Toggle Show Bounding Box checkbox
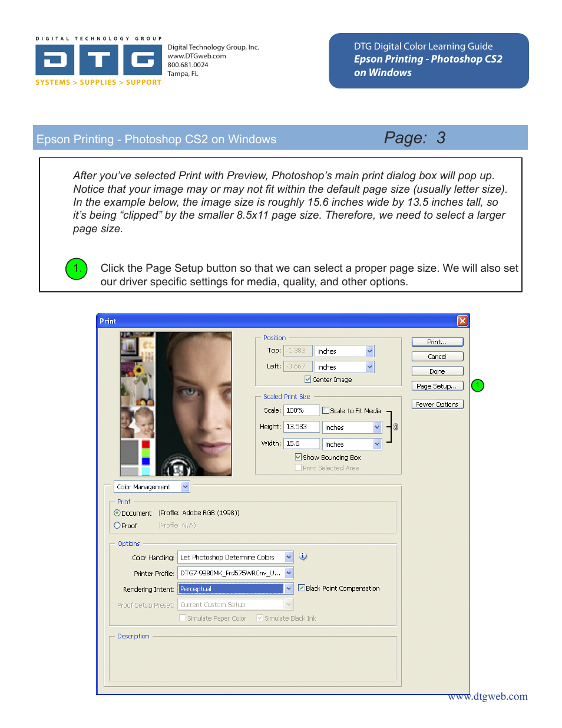Image resolution: width=562 pixels, height=728 pixels. pos(298,457)
